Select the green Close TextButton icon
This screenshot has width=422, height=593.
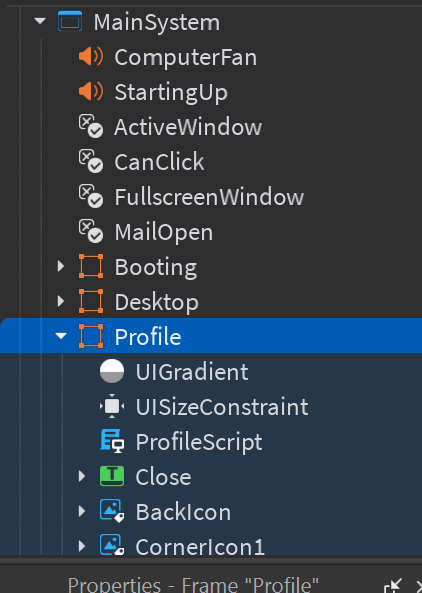click(112, 476)
